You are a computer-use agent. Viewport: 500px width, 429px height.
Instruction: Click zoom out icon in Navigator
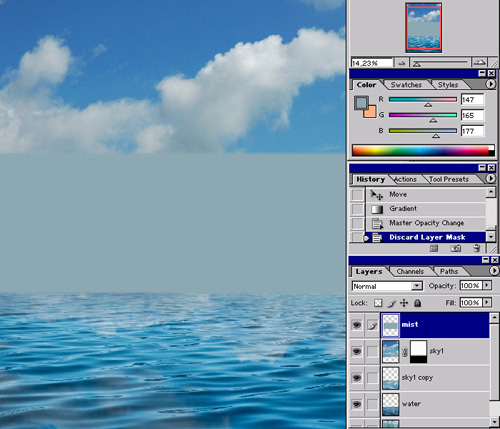tap(402, 63)
